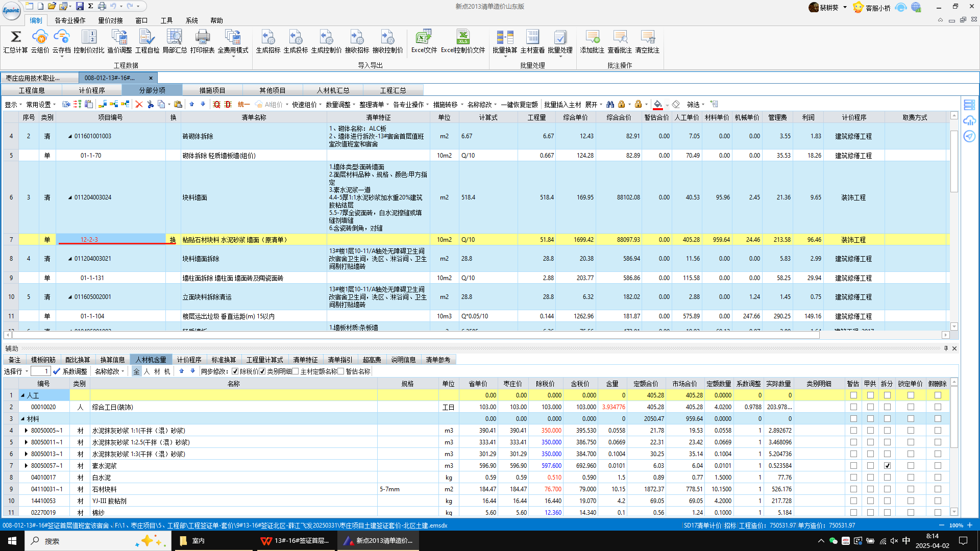
Task: Click the red X delete icon in the list toolbar
Action: [139, 104]
